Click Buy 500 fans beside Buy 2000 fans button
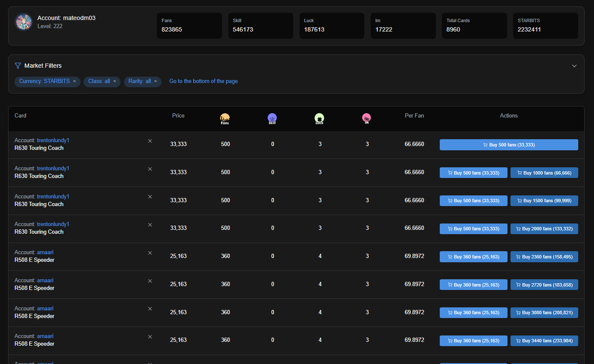The image size is (594, 364). [x=473, y=229]
